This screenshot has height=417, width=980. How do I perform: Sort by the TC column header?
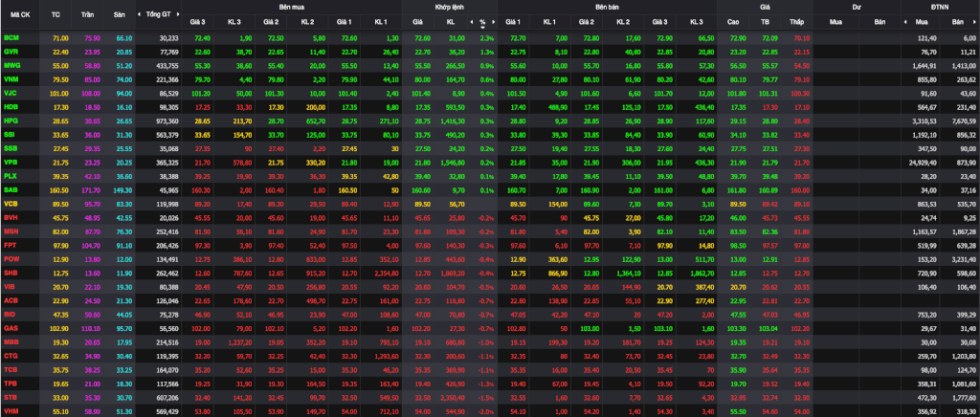[x=56, y=13]
